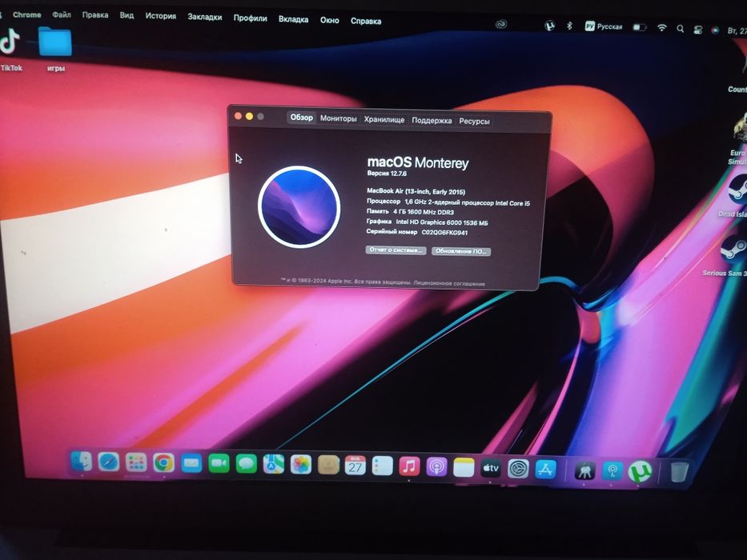747x560 pixels.
Task: Open Apple TV from the Dock
Action: pyautogui.click(x=491, y=468)
